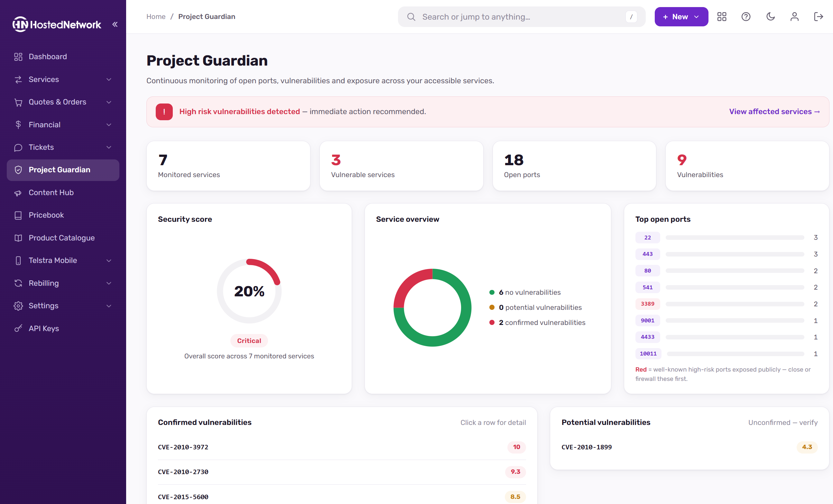Click the 20% security score gauge

[249, 291]
